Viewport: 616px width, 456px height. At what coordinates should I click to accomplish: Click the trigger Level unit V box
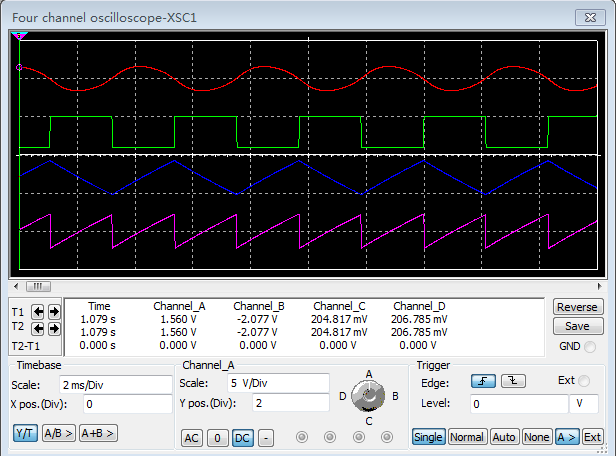(x=584, y=404)
